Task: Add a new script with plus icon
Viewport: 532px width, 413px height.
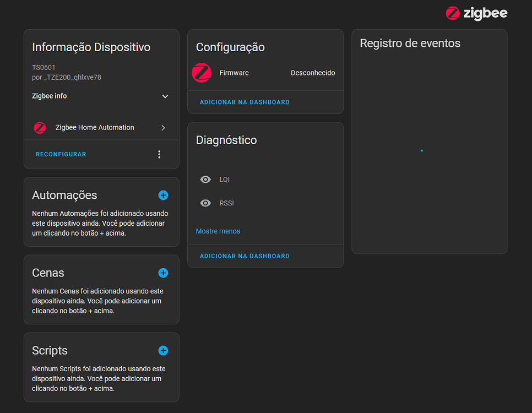Action: tap(163, 351)
